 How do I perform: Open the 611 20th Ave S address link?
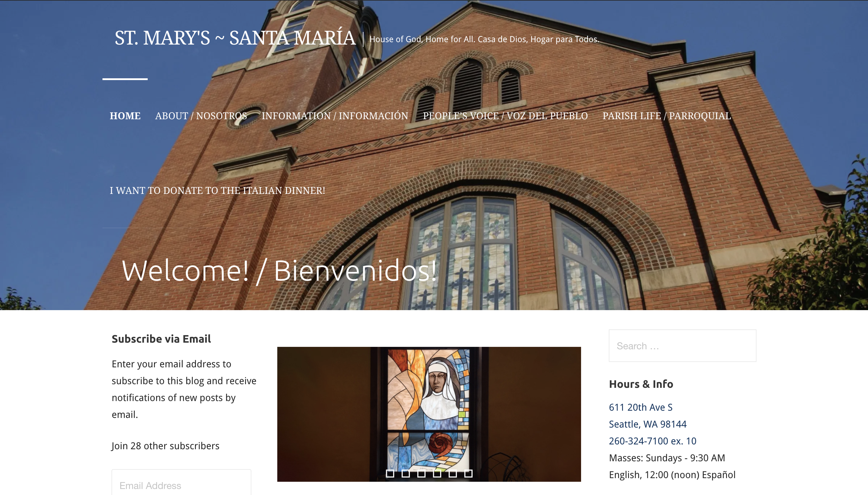(640, 407)
